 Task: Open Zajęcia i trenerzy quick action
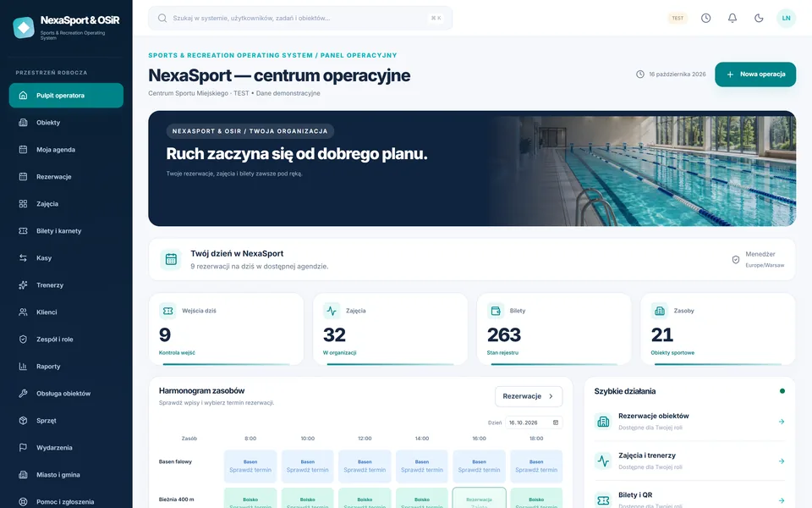point(689,461)
